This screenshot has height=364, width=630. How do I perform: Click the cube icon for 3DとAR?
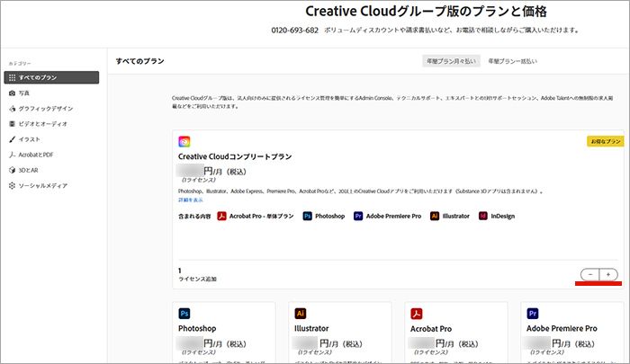pos(12,170)
